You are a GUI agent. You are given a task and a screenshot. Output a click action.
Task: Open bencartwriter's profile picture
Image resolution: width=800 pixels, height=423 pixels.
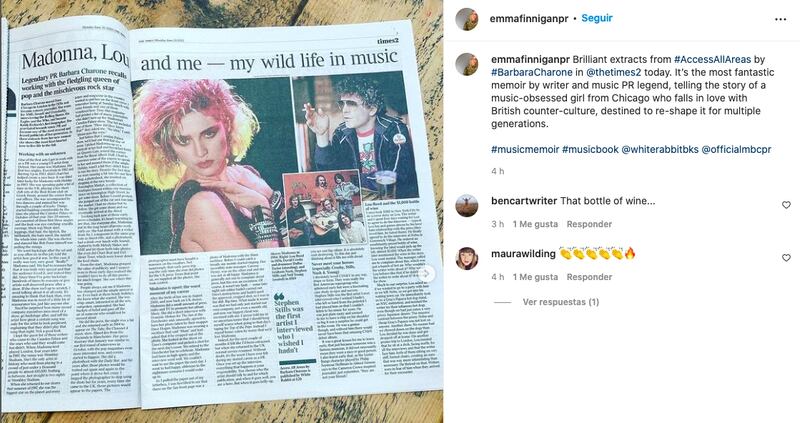click(467, 206)
